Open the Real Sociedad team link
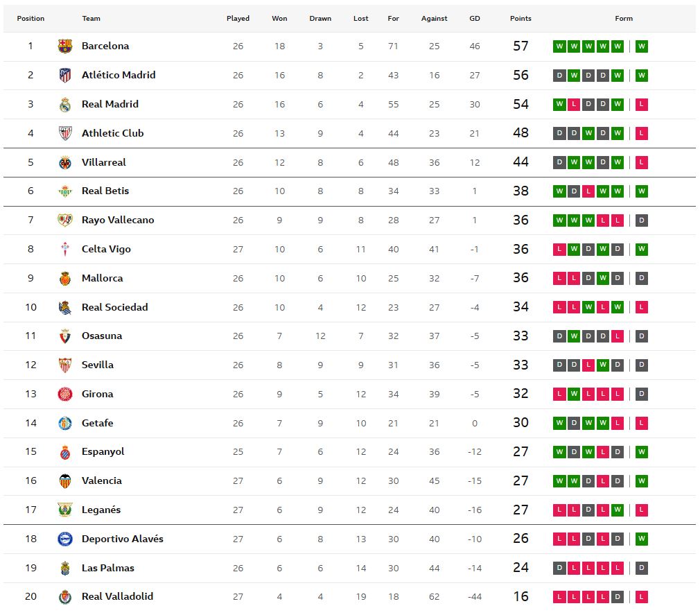 point(114,307)
